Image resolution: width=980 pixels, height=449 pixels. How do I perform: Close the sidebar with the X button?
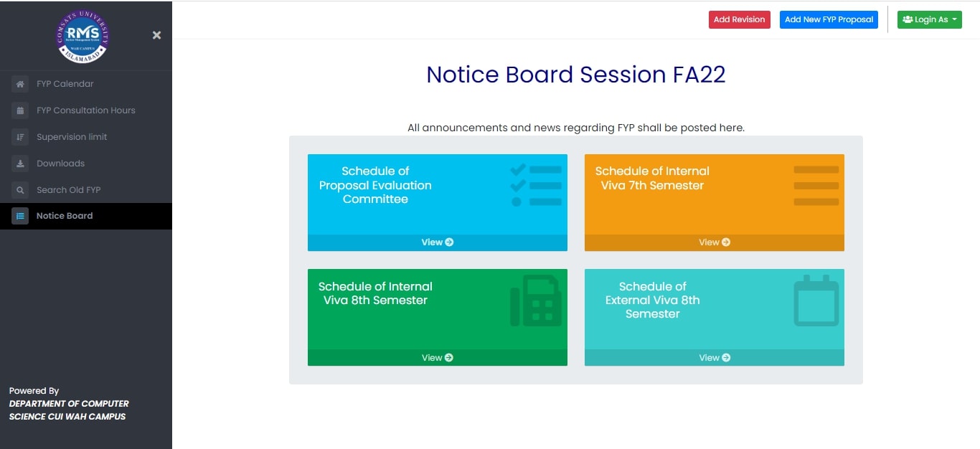[x=156, y=35]
